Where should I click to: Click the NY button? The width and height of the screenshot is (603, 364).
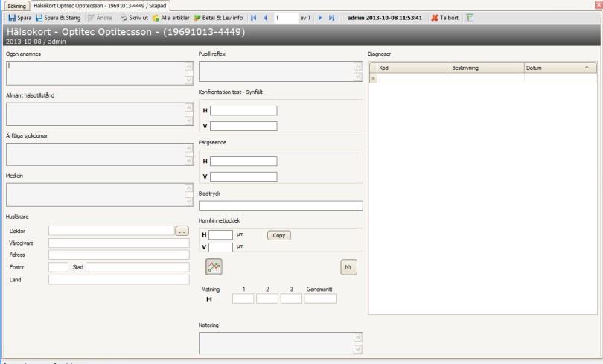point(348,267)
